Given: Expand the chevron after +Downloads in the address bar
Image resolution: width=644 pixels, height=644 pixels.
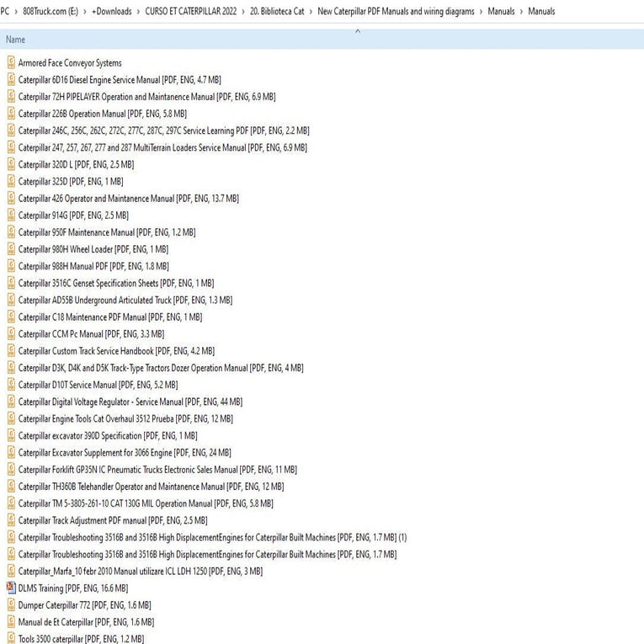Looking at the screenshot, I should click(138, 12).
